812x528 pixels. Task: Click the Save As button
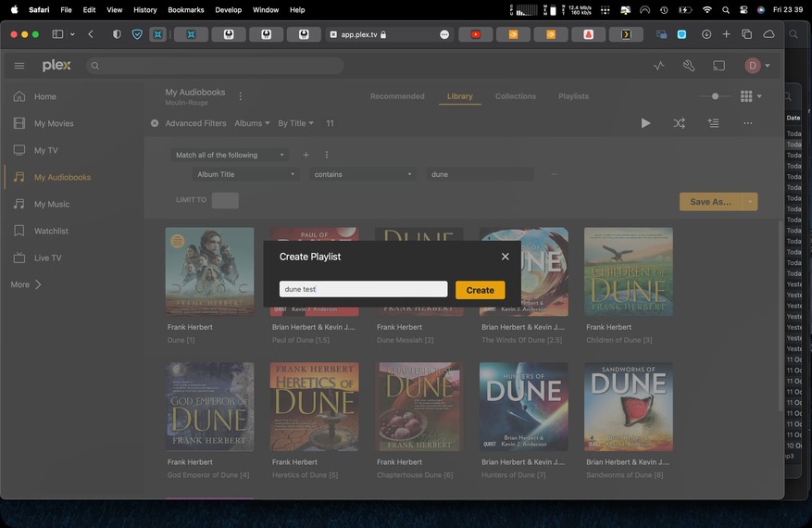point(710,202)
